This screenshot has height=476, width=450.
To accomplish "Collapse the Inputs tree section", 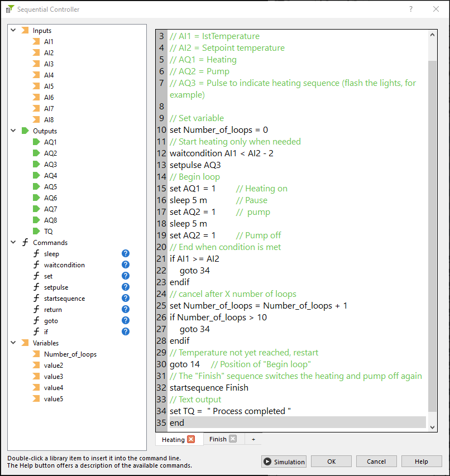I will pos(13,31).
